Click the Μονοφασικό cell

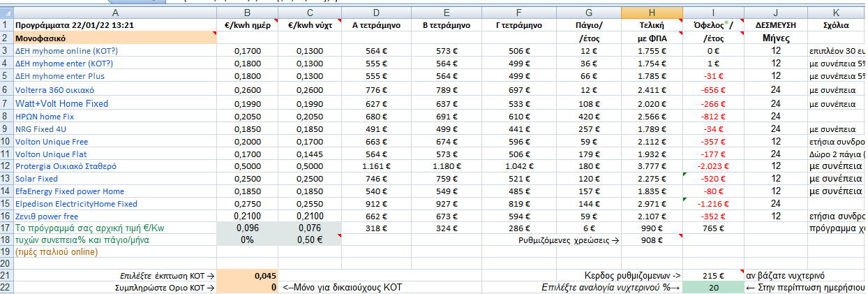coord(115,38)
